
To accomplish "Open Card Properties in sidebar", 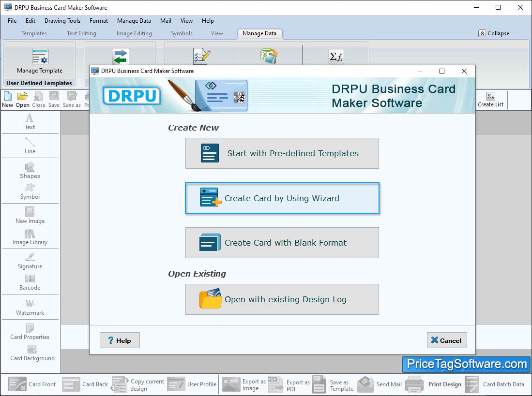I will [30, 332].
